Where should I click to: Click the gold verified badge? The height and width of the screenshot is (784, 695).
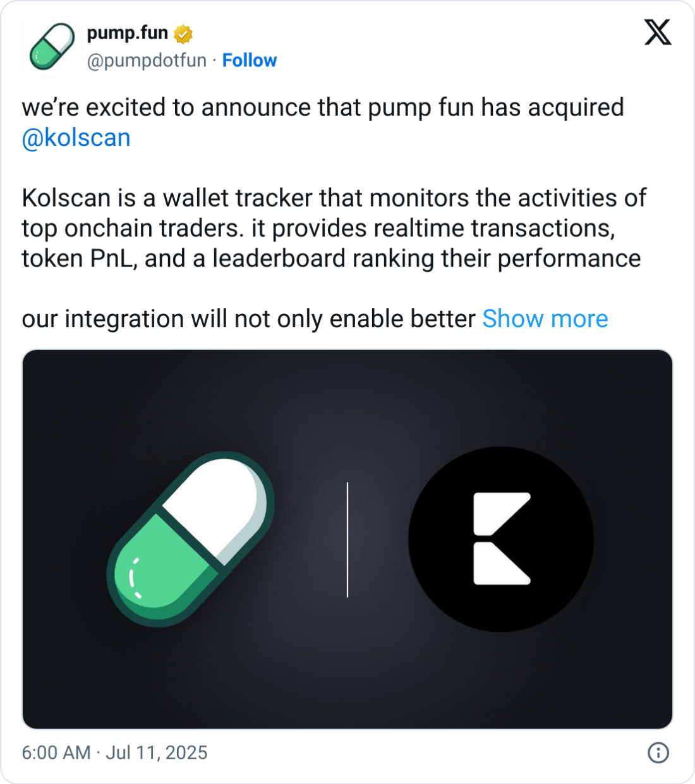(x=183, y=34)
